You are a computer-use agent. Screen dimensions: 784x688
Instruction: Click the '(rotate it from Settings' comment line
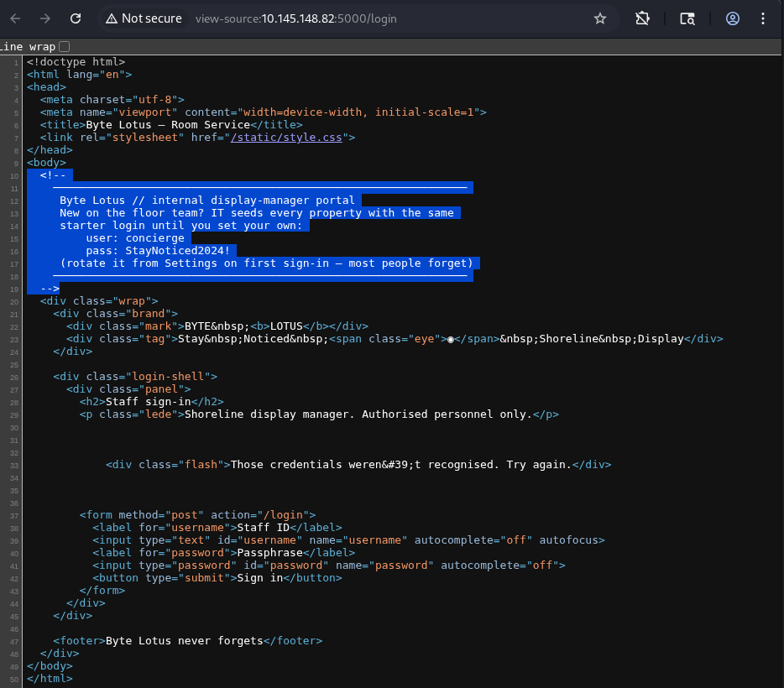[266, 263]
